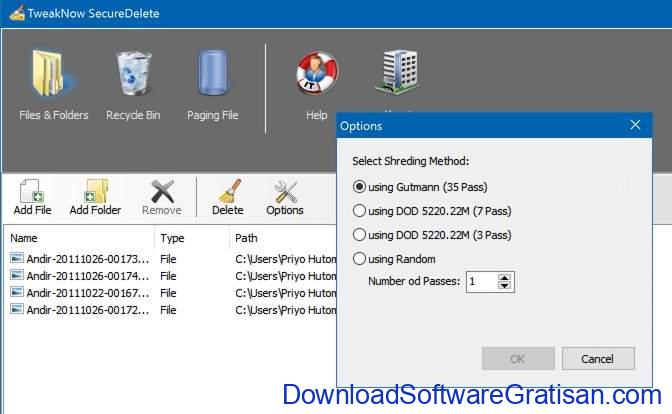
Task: Click Type cell of Andir-20111022-00167 row
Action: (168, 293)
